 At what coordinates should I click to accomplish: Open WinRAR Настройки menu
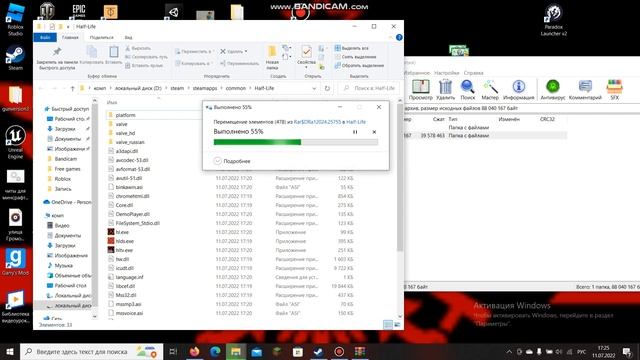pyautogui.click(x=447, y=73)
